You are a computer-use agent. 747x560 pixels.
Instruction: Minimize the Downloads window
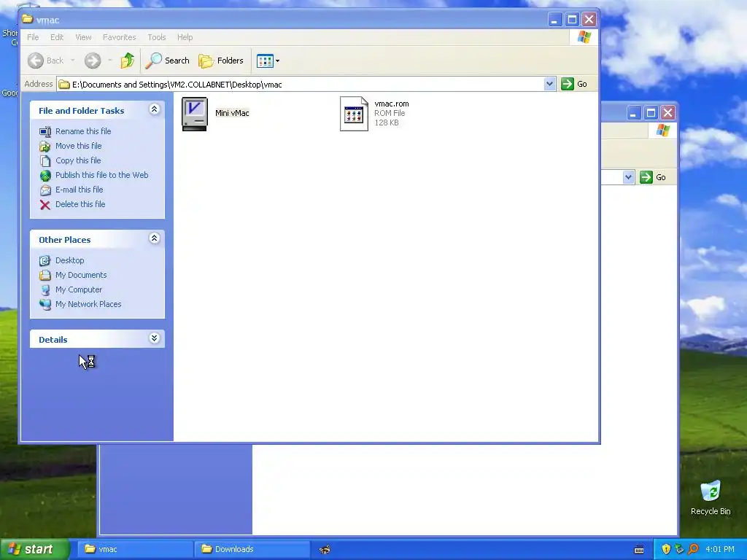coord(634,113)
